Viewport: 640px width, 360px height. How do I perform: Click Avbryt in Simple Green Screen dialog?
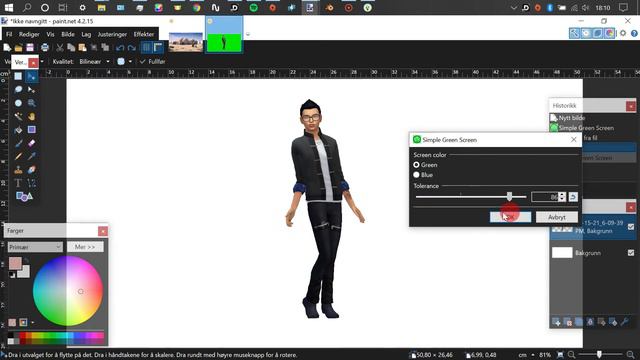557,217
